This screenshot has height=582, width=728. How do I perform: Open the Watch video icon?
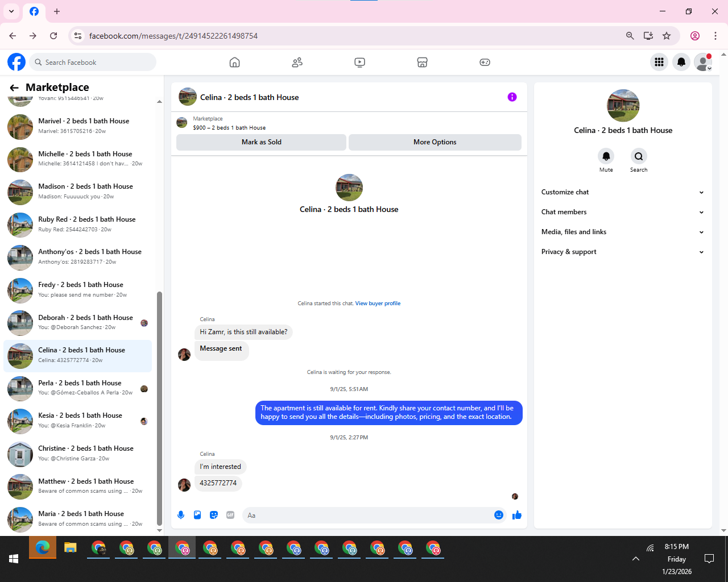(x=359, y=63)
